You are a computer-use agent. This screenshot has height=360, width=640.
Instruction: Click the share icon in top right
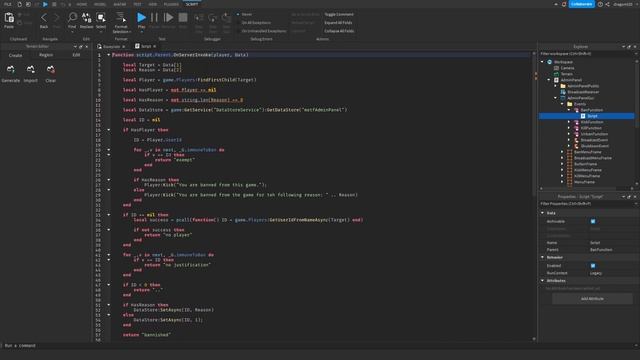pos(607,4)
